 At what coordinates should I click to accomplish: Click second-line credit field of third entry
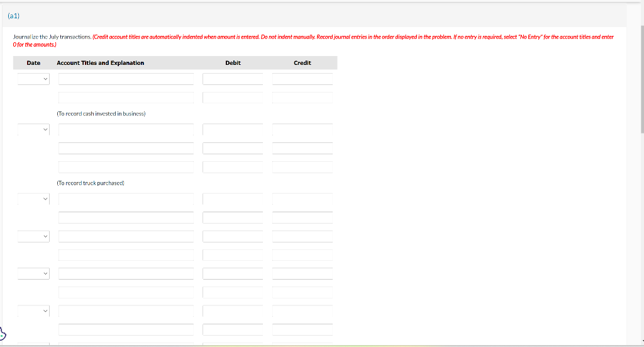point(303,217)
